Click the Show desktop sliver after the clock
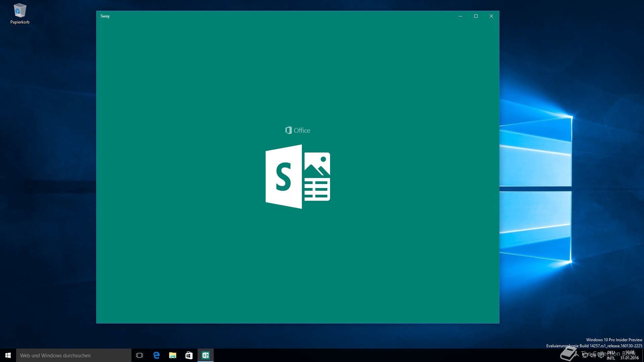This screenshot has width=644, height=362. [x=643, y=355]
